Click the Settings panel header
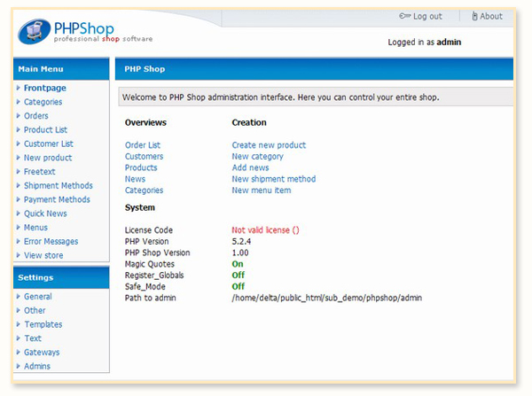Viewport: 532px width, 396px height. pyautogui.click(x=61, y=277)
